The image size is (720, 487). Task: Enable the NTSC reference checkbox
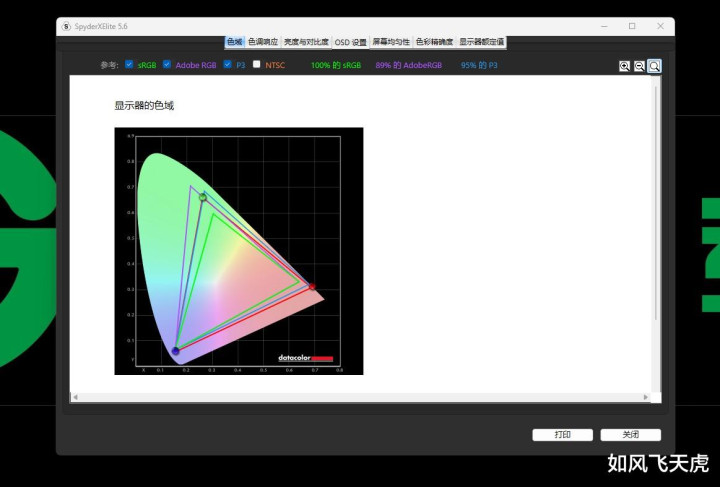point(257,65)
